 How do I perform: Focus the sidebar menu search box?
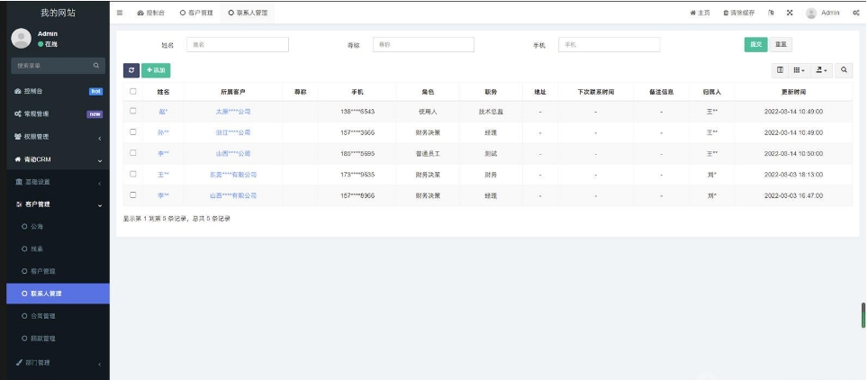point(59,66)
